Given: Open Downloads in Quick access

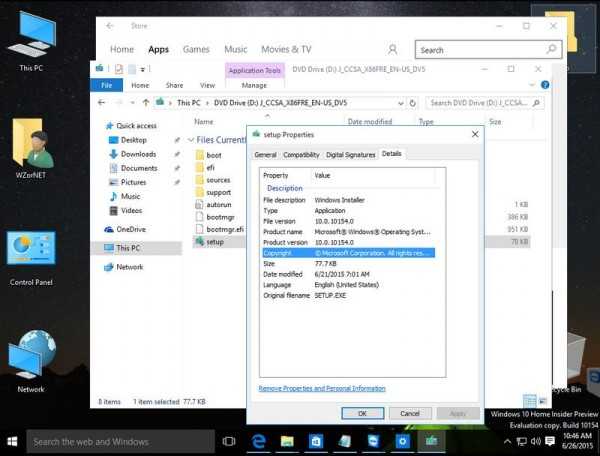Looking at the screenshot, I should click(x=138, y=154).
